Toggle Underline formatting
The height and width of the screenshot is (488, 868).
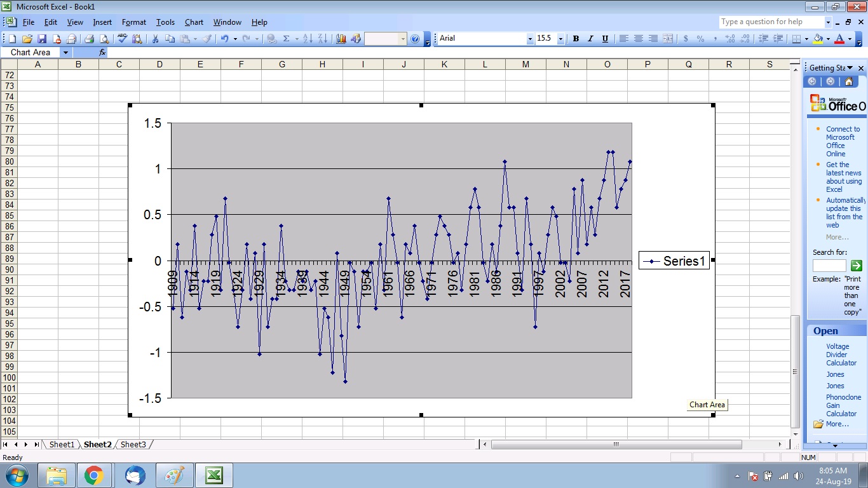[605, 39]
